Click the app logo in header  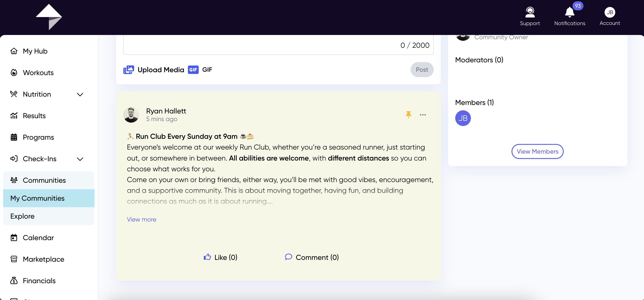click(49, 17)
